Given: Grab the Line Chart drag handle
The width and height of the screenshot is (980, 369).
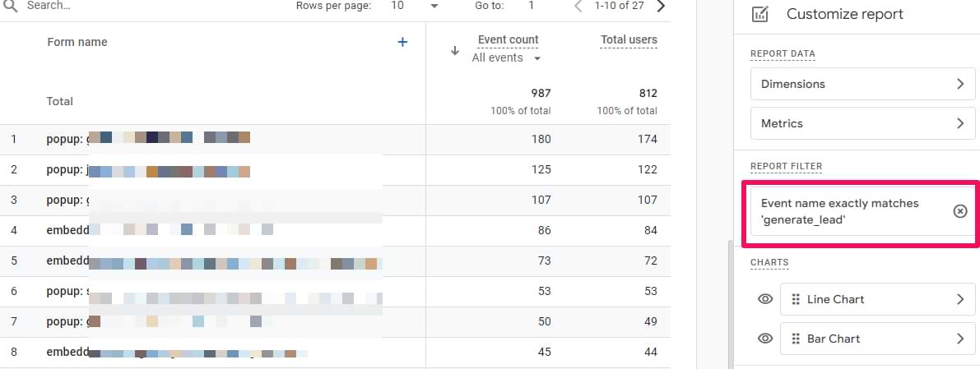Looking at the screenshot, I should [795, 299].
